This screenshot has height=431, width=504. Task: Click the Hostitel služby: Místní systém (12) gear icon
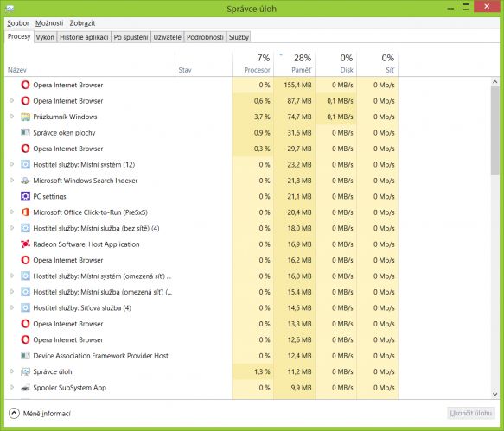click(x=25, y=165)
